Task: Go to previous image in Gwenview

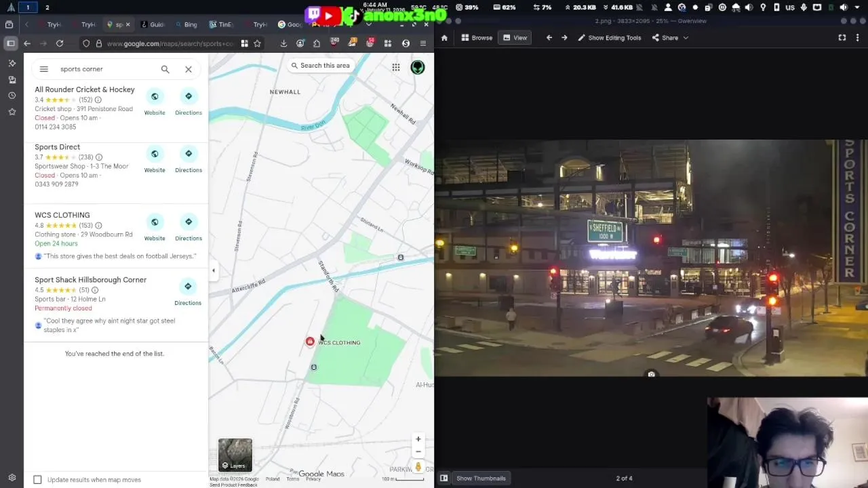Action: tap(549, 38)
